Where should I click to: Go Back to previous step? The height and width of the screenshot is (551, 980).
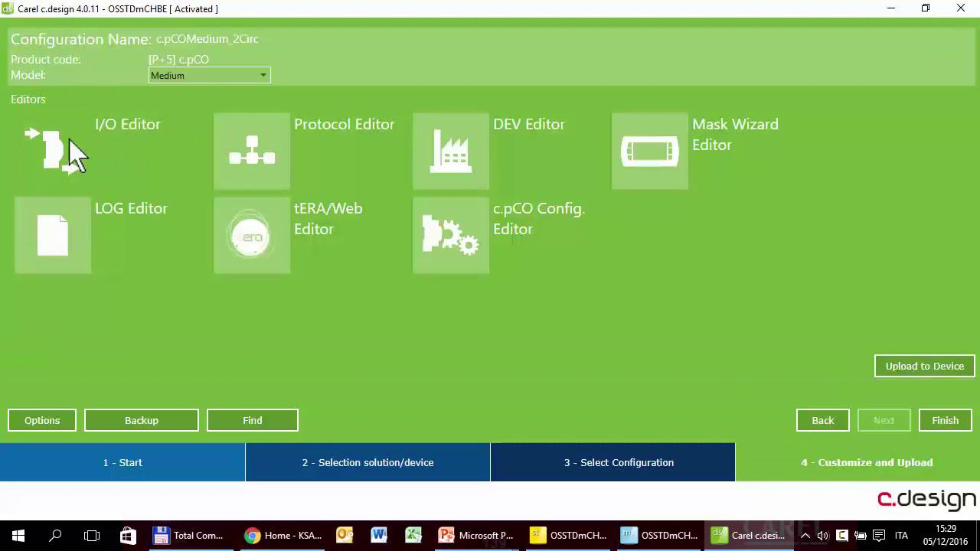point(823,420)
